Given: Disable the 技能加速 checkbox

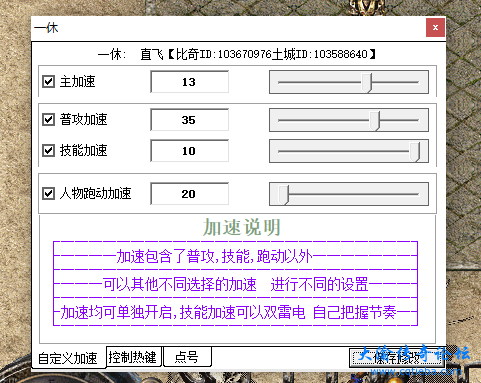Looking at the screenshot, I should click(x=48, y=150).
